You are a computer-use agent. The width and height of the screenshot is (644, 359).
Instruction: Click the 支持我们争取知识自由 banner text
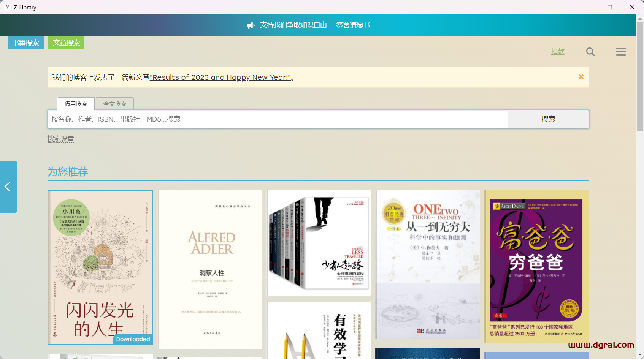(293, 25)
